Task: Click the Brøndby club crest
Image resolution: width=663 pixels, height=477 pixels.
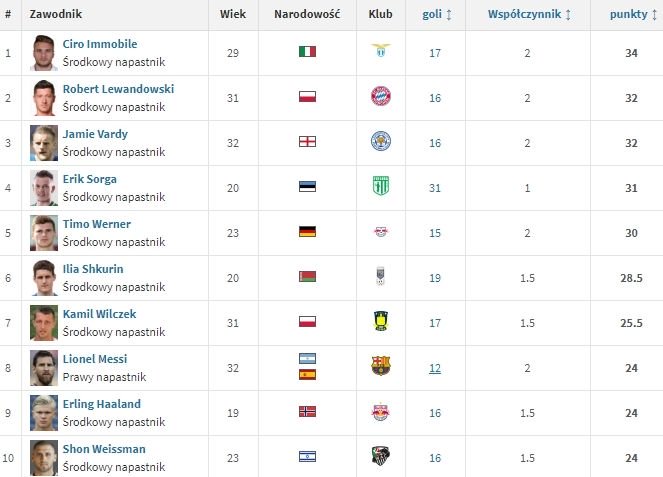Action: click(x=380, y=321)
